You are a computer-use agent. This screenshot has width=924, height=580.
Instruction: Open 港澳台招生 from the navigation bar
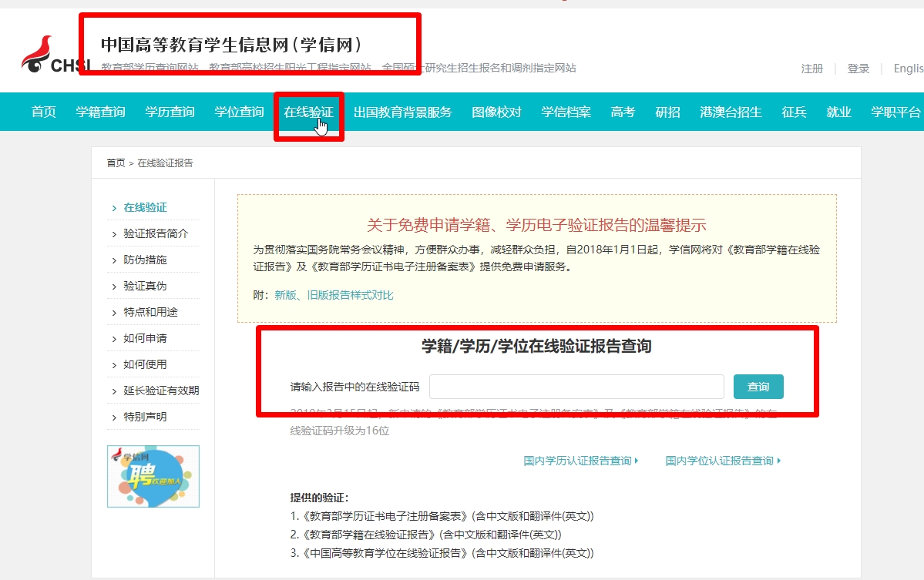coord(731,112)
